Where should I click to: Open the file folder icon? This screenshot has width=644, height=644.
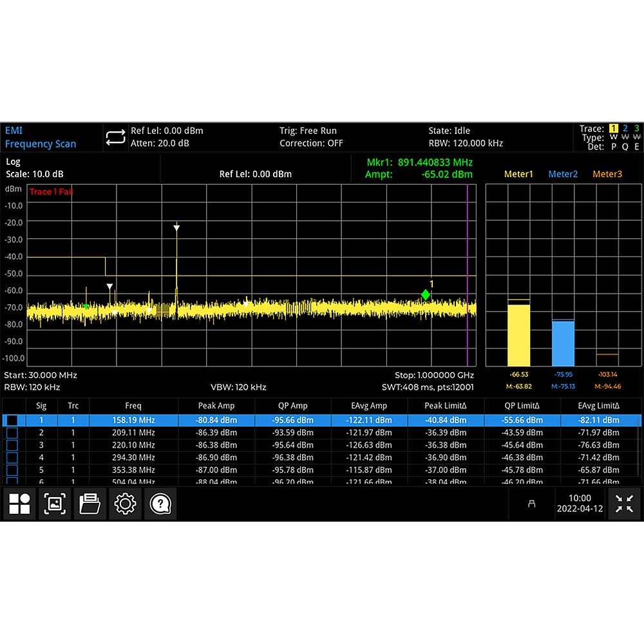click(90, 504)
